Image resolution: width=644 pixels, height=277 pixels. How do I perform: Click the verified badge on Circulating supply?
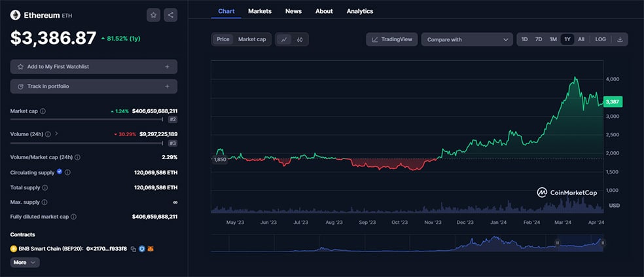tap(60, 172)
